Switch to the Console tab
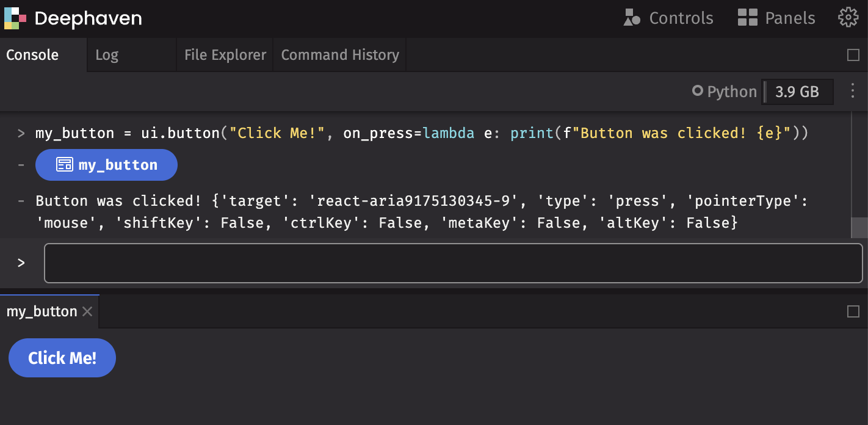 coord(32,55)
